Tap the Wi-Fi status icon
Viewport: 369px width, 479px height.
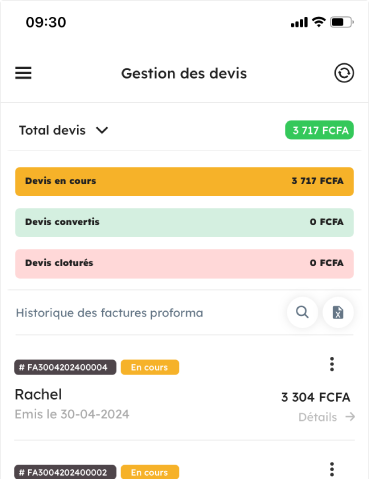click(x=319, y=22)
